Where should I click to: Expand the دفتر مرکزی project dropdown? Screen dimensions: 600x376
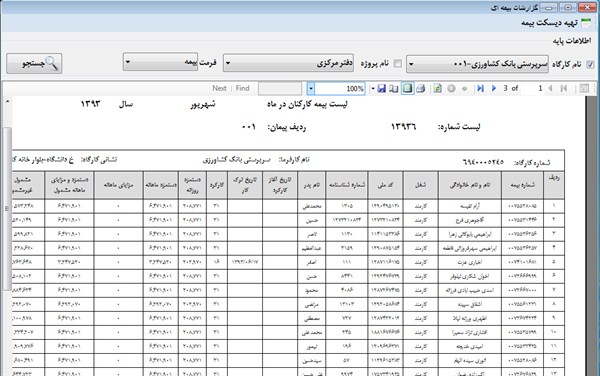point(288,63)
